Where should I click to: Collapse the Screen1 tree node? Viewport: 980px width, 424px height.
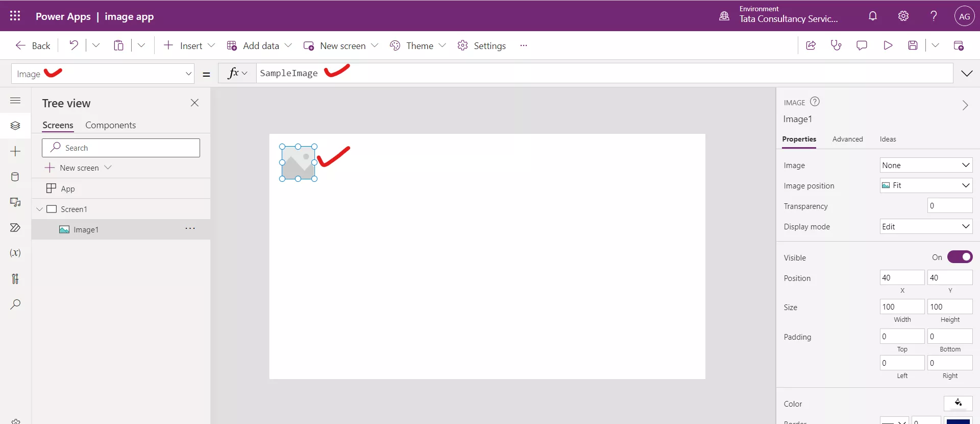[39, 209]
